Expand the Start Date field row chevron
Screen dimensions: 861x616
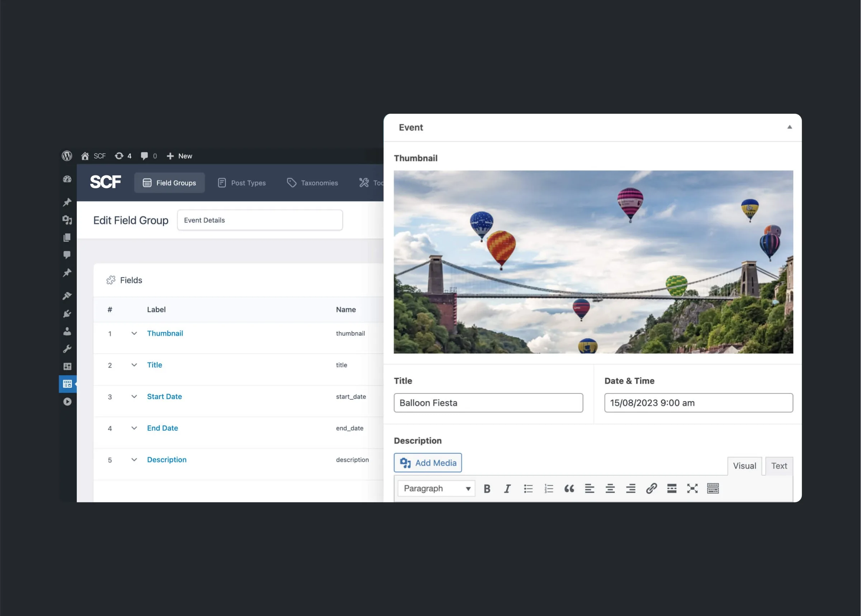pos(134,396)
